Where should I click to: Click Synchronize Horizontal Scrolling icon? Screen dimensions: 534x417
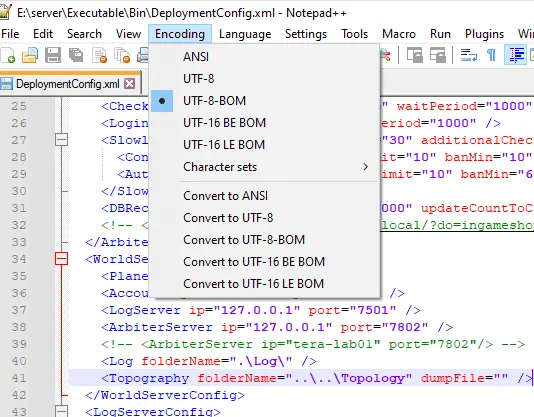438,55
